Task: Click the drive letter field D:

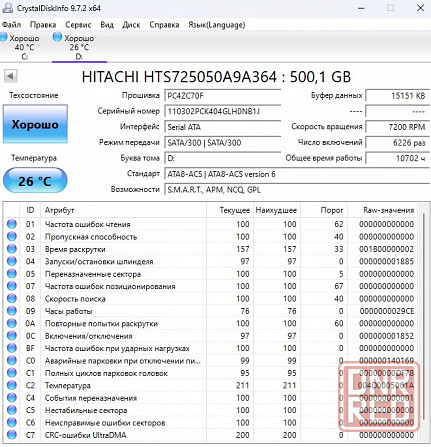Action: [x=222, y=158]
